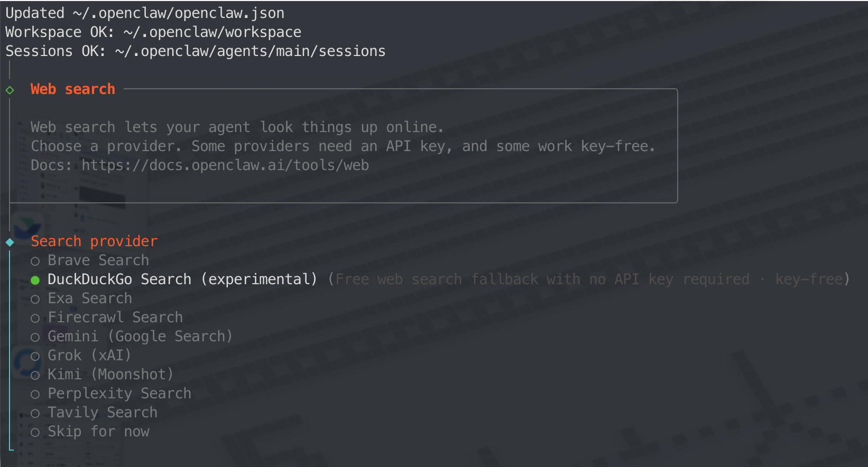Select the Skip for now radio circle
The image size is (868, 467).
click(x=35, y=432)
